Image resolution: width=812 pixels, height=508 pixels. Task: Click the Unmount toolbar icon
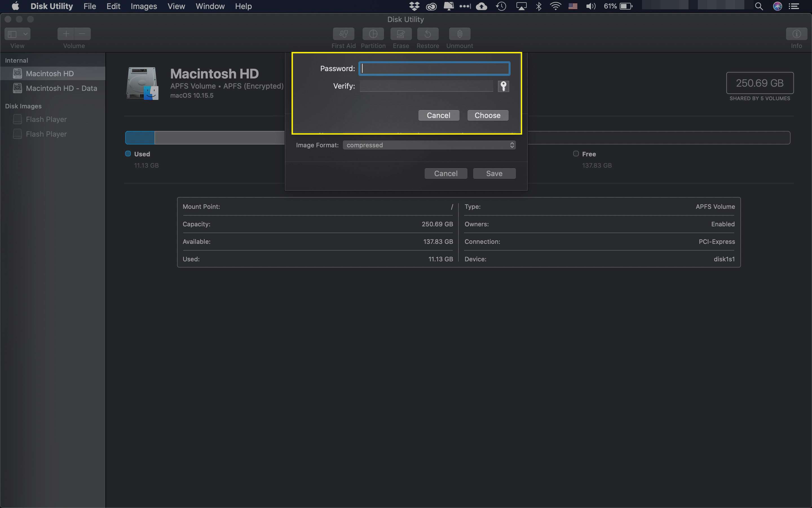(459, 34)
